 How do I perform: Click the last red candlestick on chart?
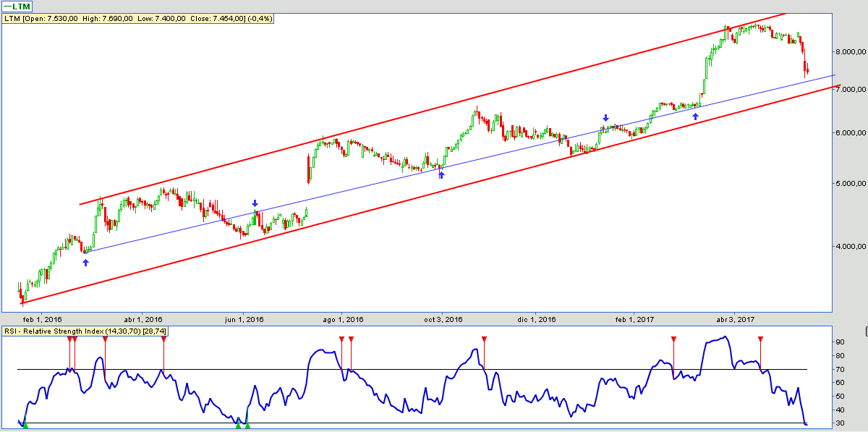tap(807, 70)
